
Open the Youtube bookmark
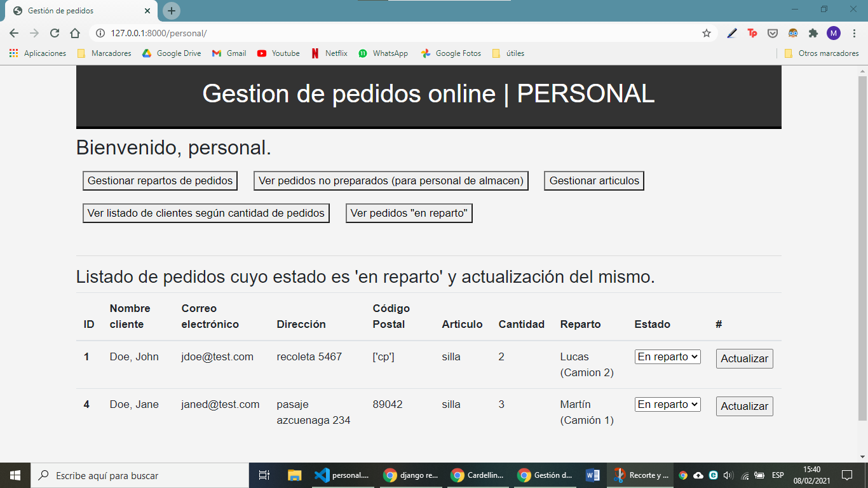278,53
